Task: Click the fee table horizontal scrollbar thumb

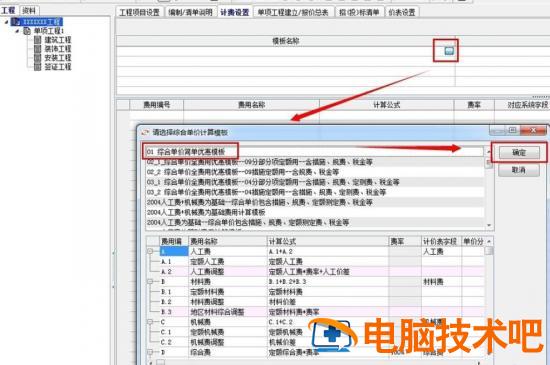Action: coord(160,362)
